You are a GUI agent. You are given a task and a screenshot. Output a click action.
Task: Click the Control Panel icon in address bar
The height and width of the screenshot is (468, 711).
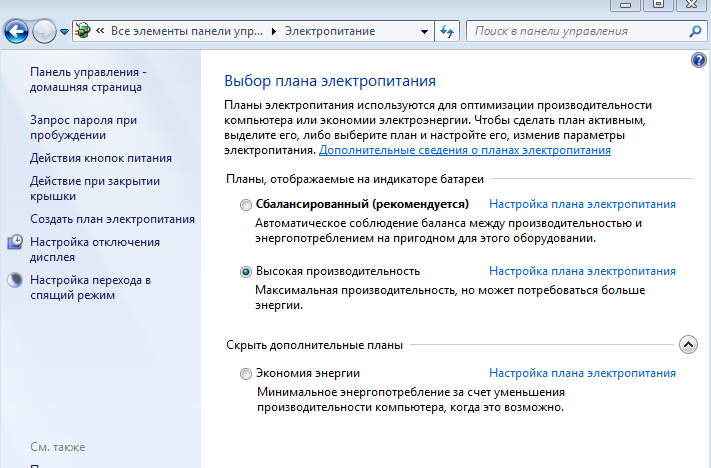(87, 31)
